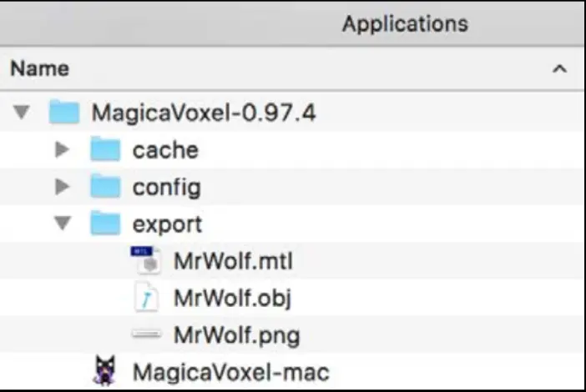Select the MrWolf.mtl file name
Viewport: 586px width, 392px height.
pyautogui.click(x=233, y=261)
